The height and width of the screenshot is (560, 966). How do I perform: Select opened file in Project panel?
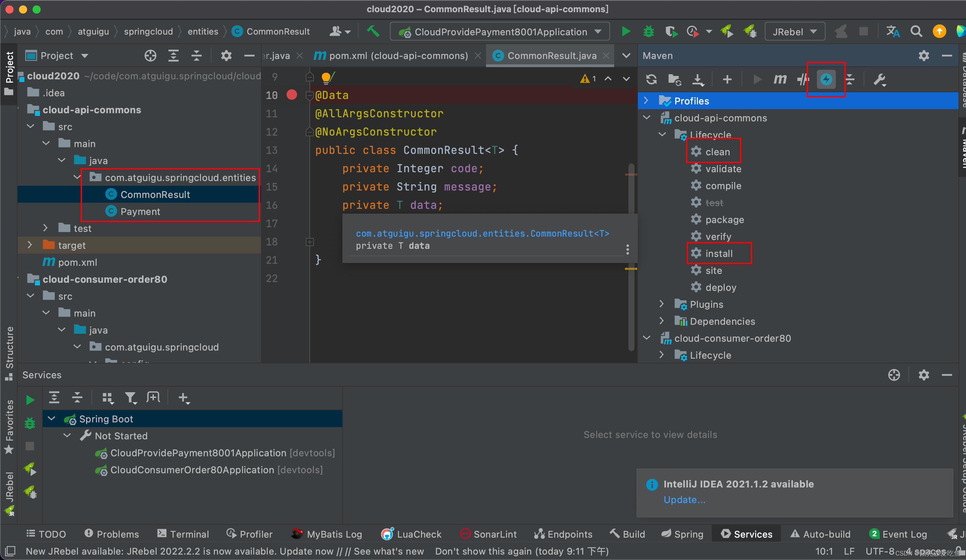tap(150, 56)
